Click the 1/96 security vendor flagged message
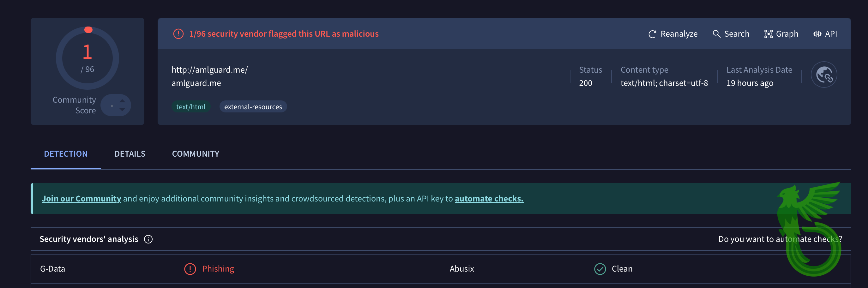 [284, 34]
